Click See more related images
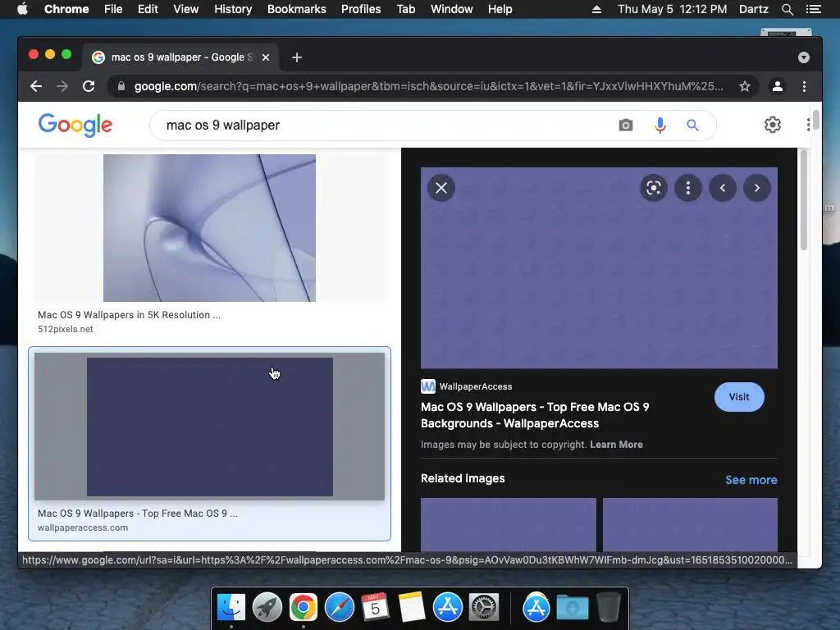This screenshot has width=840, height=630. tap(751, 480)
